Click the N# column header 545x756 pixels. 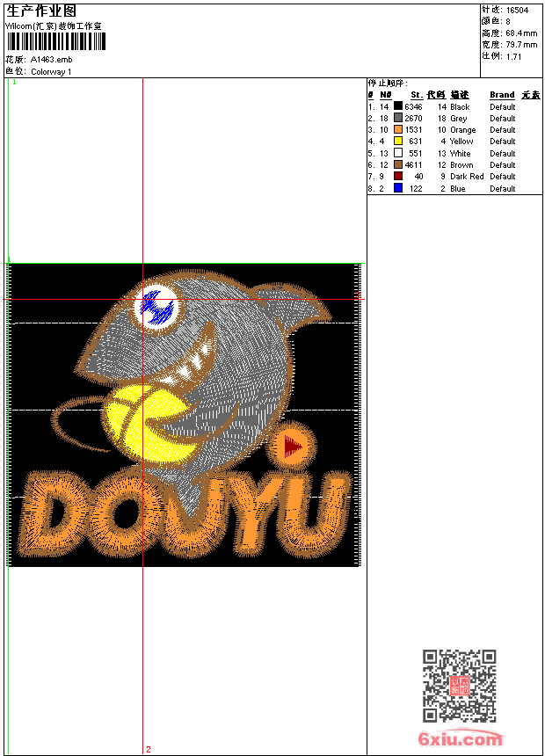point(385,95)
